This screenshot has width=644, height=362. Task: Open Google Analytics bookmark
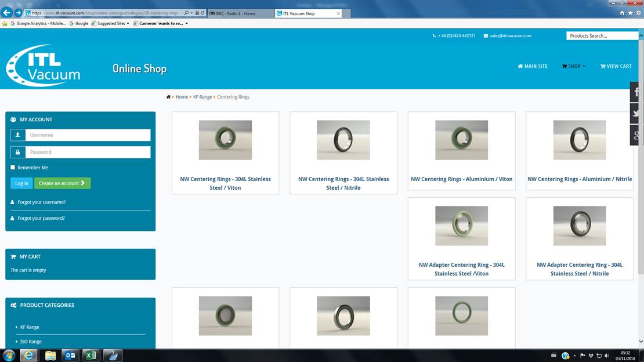coord(38,23)
